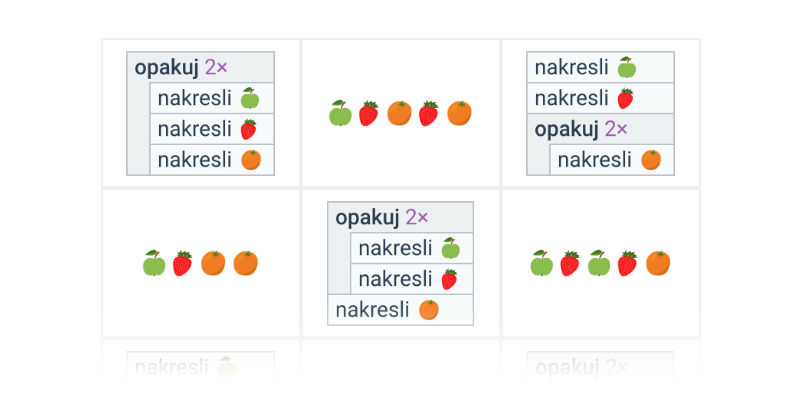Viewport: 800px width, 400px height.
Task: Click the strawberry in the top-left code block
Action: 248,129
